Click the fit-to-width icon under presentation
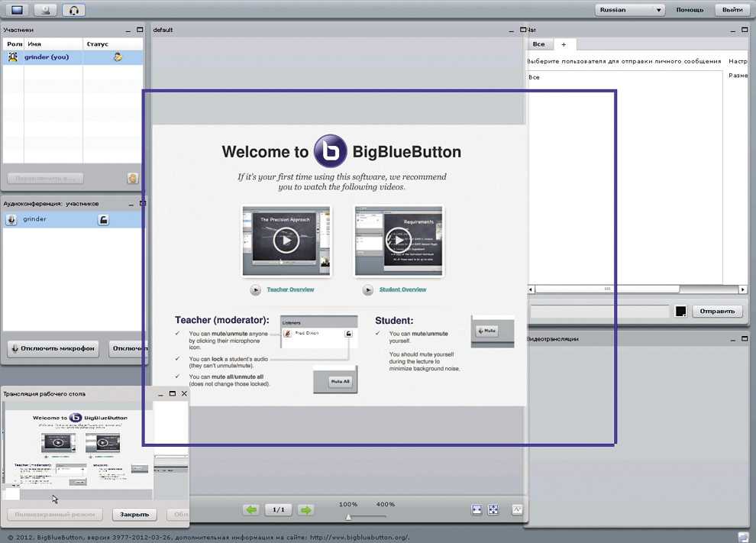 (x=477, y=509)
